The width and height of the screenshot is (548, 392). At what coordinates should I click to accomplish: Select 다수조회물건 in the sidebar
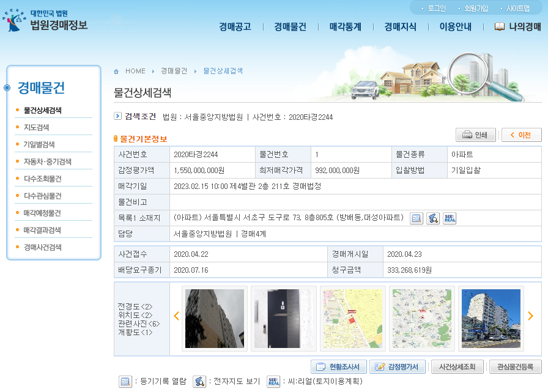42,179
